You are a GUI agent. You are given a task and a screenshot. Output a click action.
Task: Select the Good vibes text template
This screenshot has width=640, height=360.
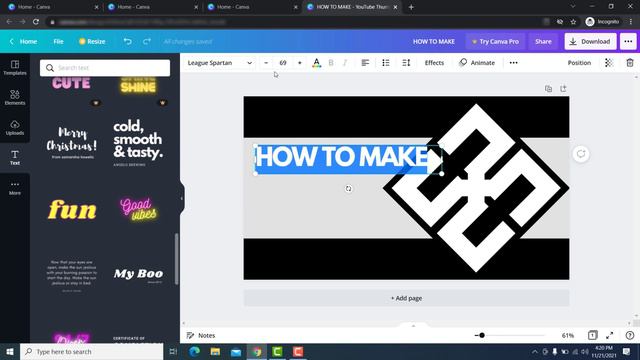tap(138, 209)
